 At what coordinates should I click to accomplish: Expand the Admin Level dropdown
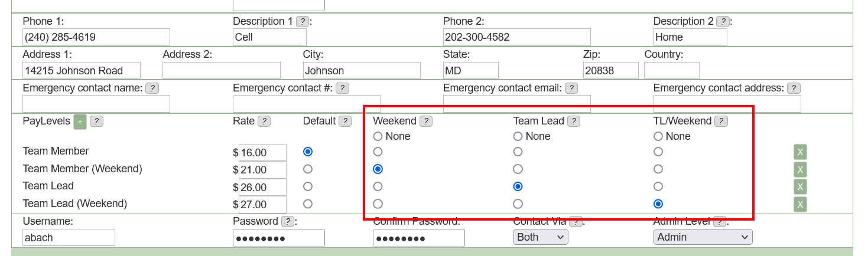(x=703, y=237)
